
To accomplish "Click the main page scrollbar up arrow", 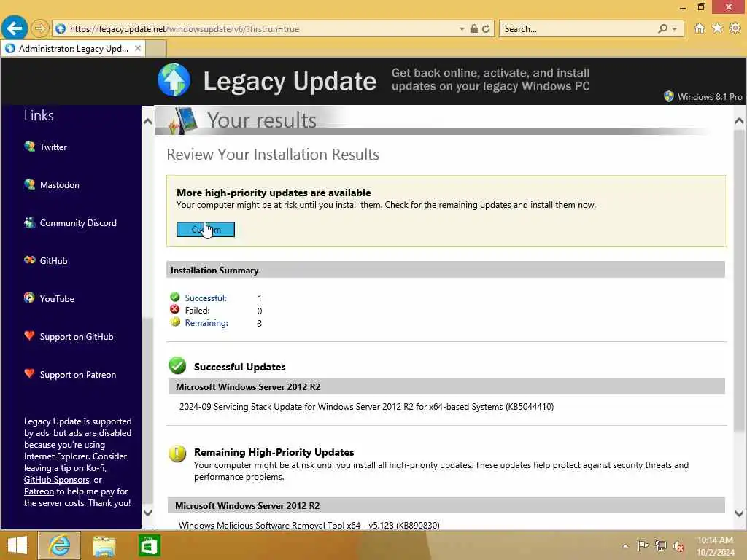I will pyautogui.click(x=739, y=121).
